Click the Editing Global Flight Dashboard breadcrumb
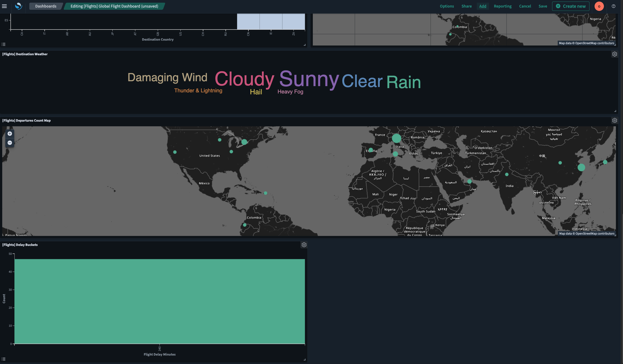This screenshot has width=623, height=364. point(114,6)
